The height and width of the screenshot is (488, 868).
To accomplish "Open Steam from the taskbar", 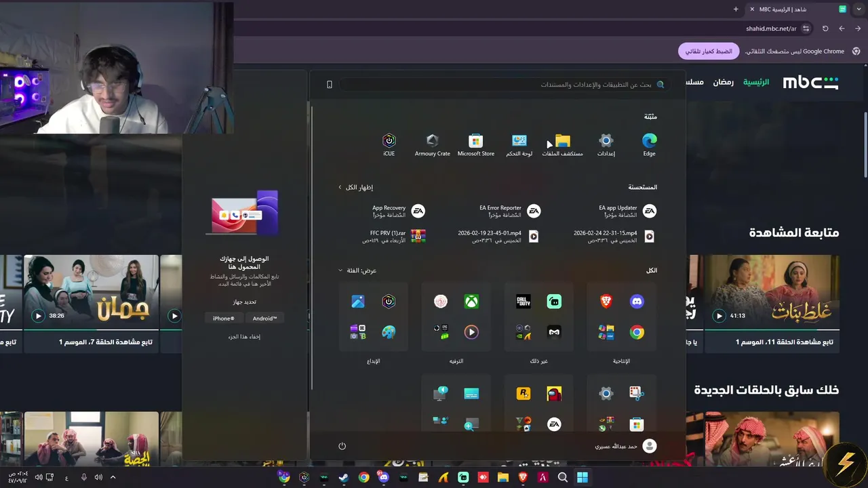I will coord(344,477).
